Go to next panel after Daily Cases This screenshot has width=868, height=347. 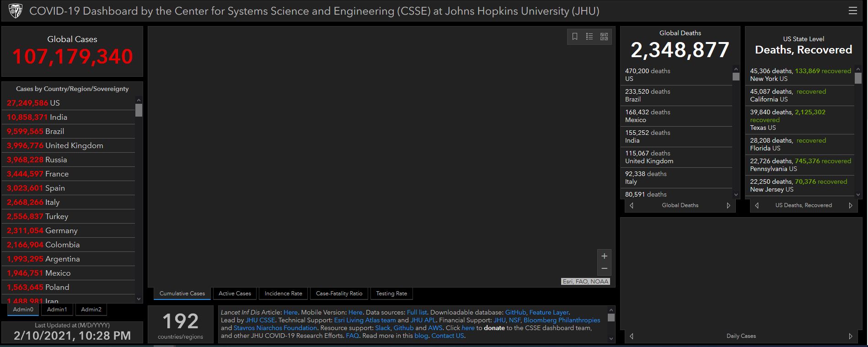pos(851,336)
